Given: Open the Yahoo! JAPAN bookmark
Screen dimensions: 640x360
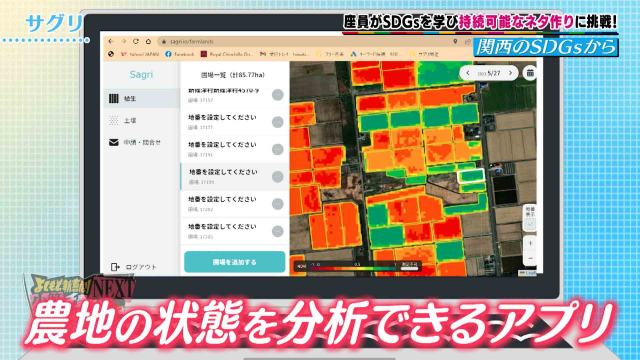Looking at the screenshot, I should point(140,54).
